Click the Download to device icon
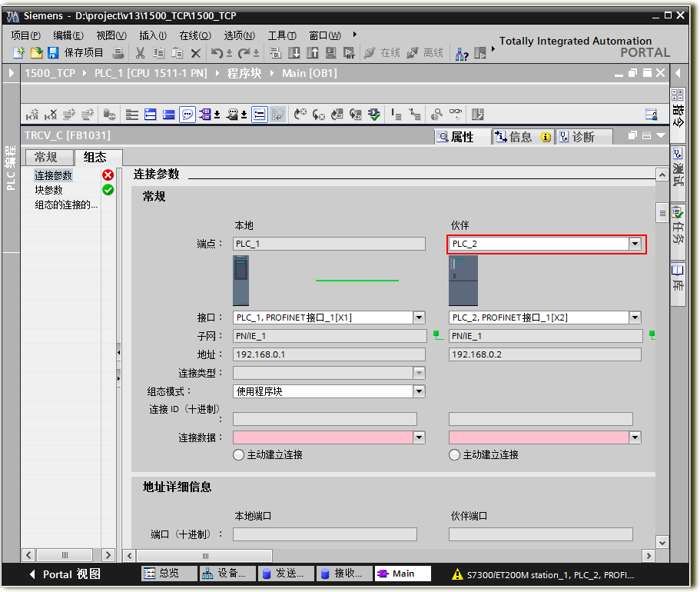The width and height of the screenshot is (700, 592). tap(294, 53)
